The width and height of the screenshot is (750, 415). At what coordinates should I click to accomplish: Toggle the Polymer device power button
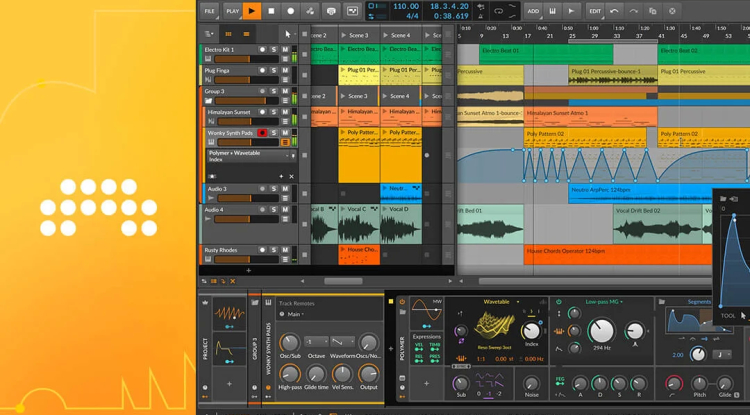[402, 302]
